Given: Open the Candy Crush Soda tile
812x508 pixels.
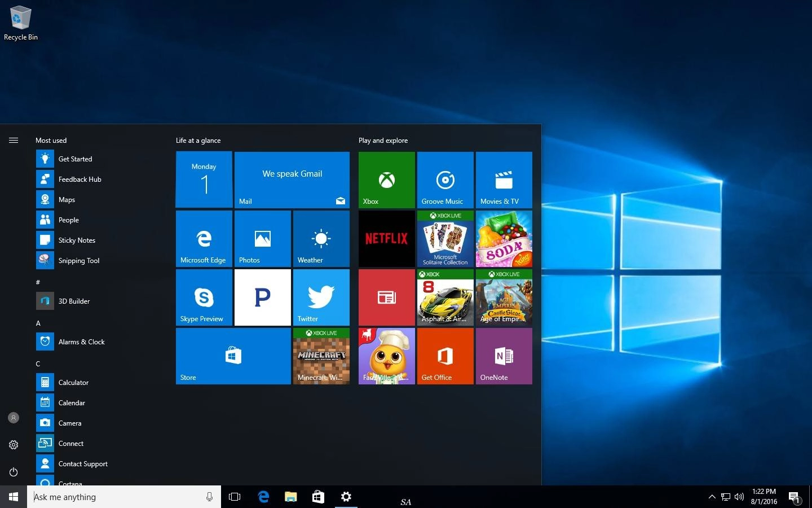Looking at the screenshot, I should 504,238.
